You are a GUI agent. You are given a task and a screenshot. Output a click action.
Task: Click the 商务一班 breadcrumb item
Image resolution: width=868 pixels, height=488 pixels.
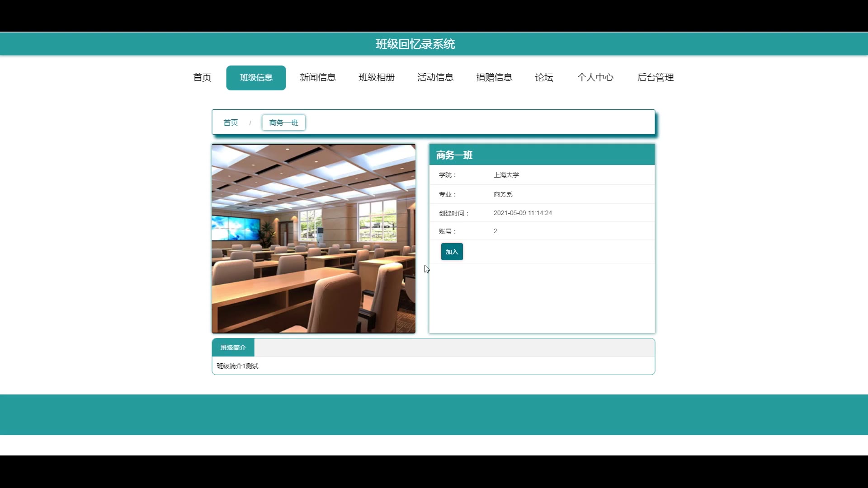coord(283,122)
